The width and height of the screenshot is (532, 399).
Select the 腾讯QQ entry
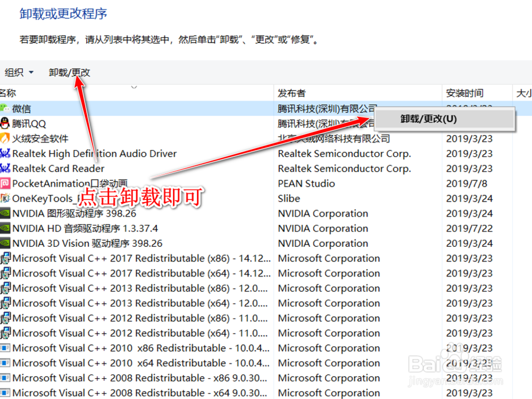point(29,123)
